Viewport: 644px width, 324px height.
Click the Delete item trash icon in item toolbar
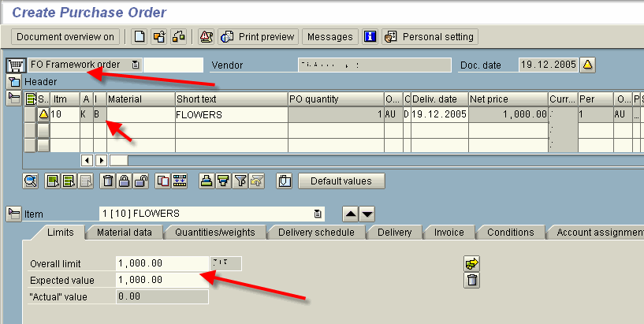(x=108, y=181)
